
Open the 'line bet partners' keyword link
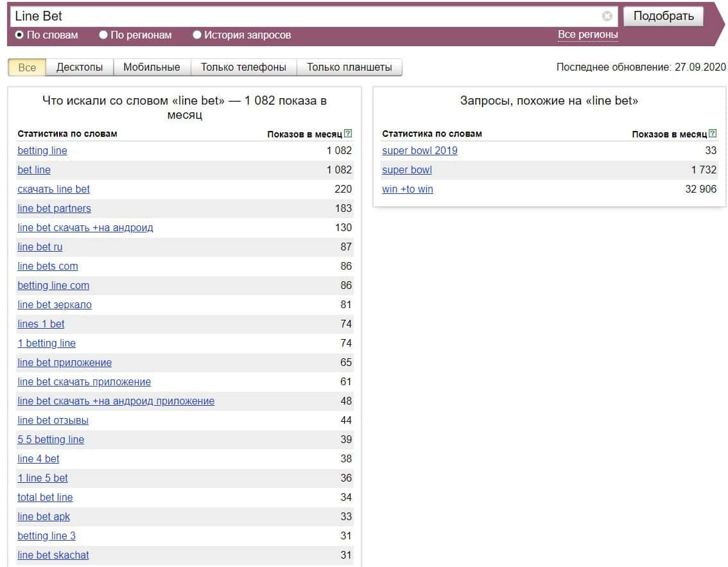click(x=54, y=209)
